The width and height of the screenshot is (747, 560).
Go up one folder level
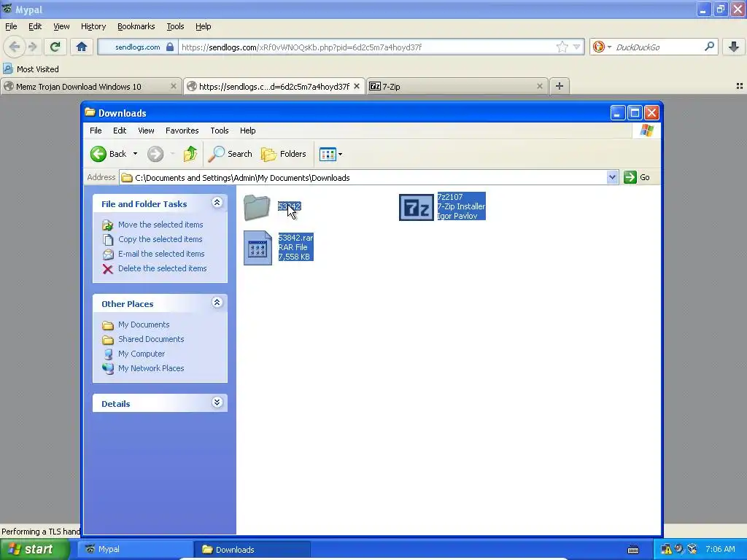[x=190, y=154]
